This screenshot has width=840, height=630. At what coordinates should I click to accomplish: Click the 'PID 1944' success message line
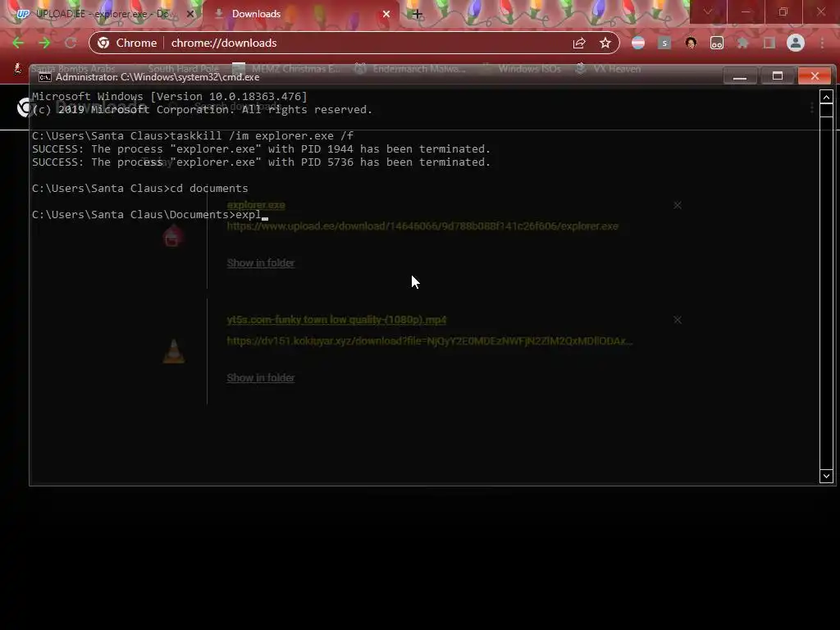pos(261,149)
